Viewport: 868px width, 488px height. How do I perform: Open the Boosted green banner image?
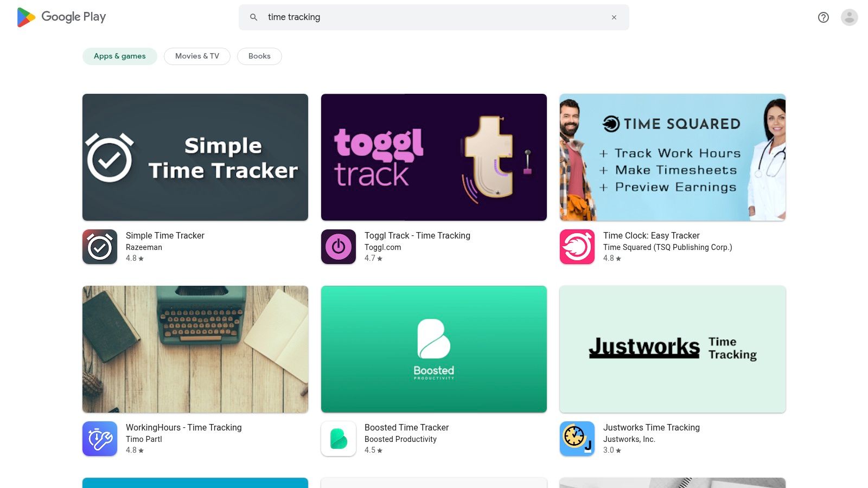coord(434,349)
